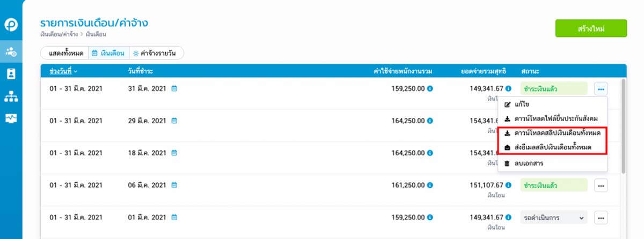Open the employee ID card sidebar icon
The width and height of the screenshot is (644, 239).
(11, 74)
